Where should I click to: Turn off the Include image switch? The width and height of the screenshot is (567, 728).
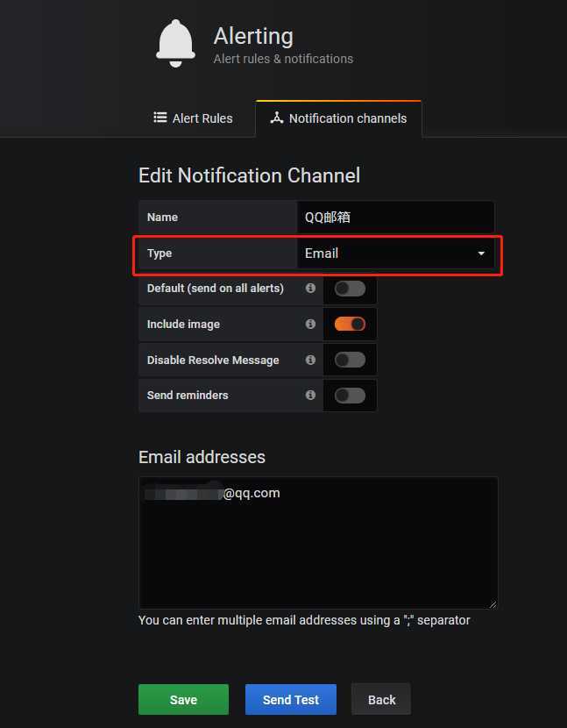pyautogui.click(x=350, y=324)
